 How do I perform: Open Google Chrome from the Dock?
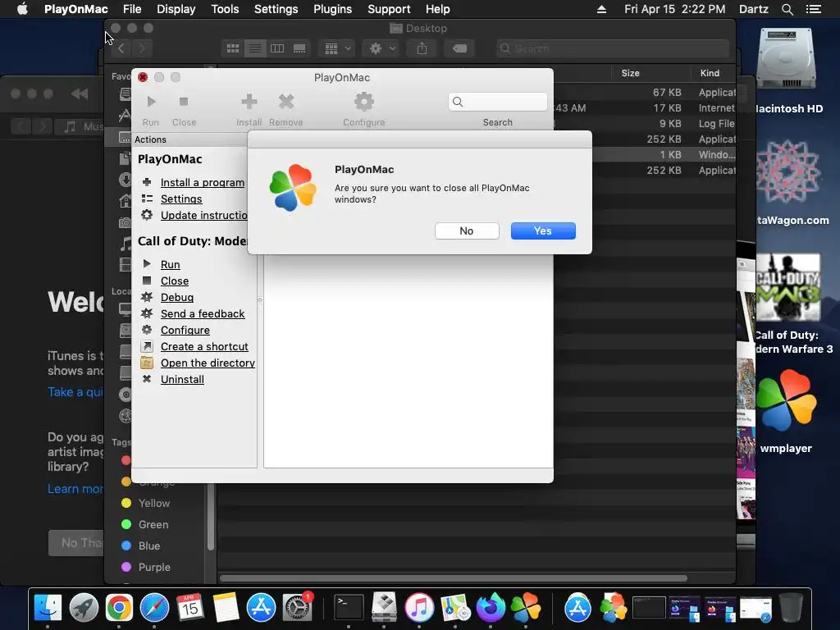click(119, 608)
